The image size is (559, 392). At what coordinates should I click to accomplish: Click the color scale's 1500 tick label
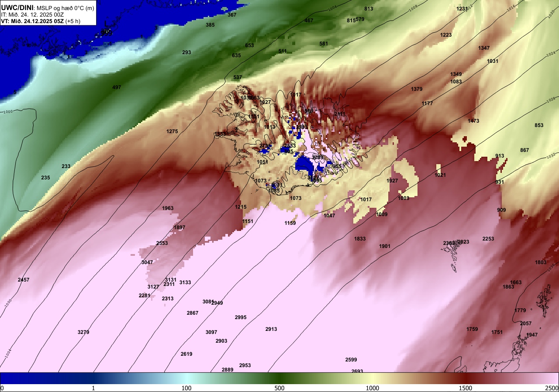tap(466, 388)
